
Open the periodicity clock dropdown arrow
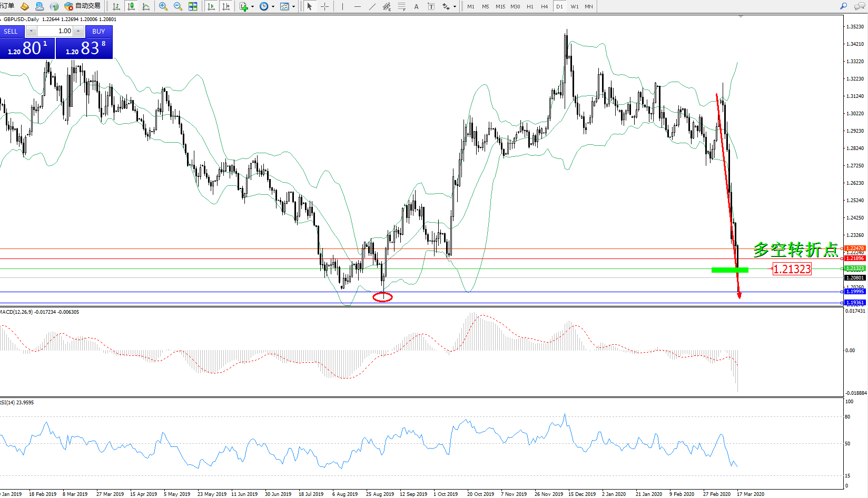click(x=273, y=7)
